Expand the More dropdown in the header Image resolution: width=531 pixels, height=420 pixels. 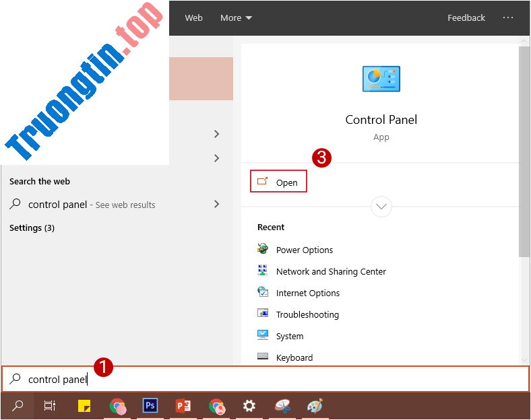[x=236, y=18]
